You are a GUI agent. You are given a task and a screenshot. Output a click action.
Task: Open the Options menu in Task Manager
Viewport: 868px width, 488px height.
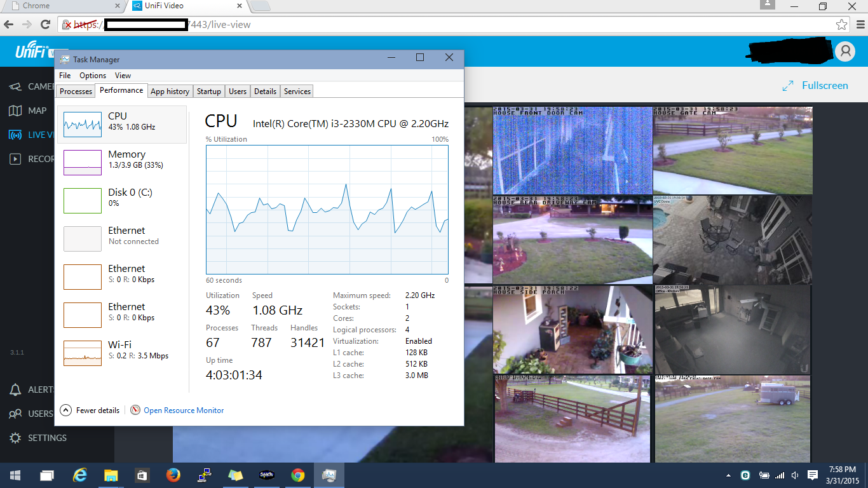(93, 76)
